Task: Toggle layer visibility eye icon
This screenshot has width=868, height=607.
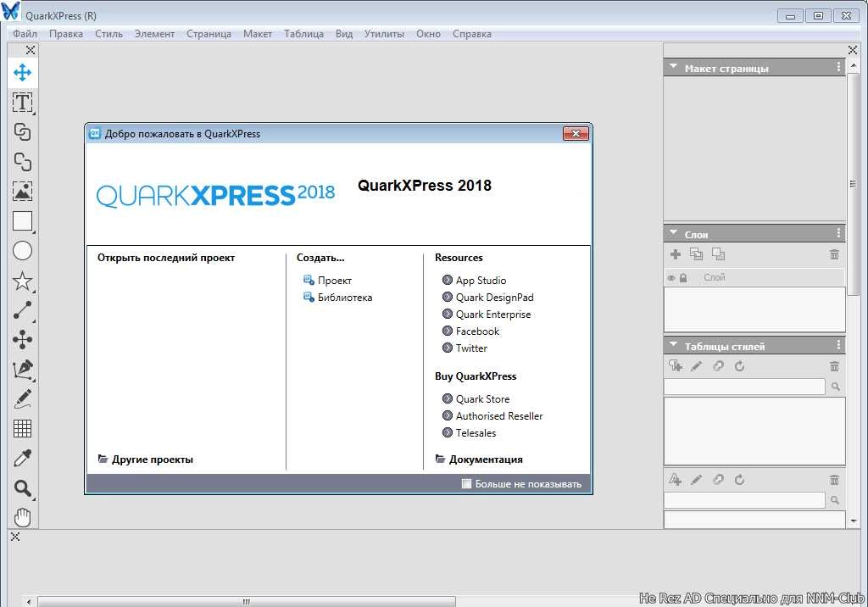Action: point(671,278)
